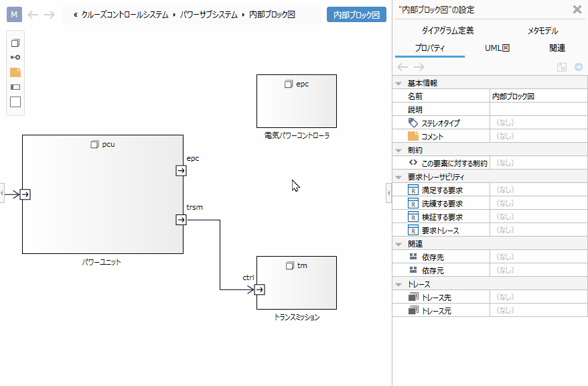Close the settings panel
The image size is (588, 386).
click(x=577, y=9)
